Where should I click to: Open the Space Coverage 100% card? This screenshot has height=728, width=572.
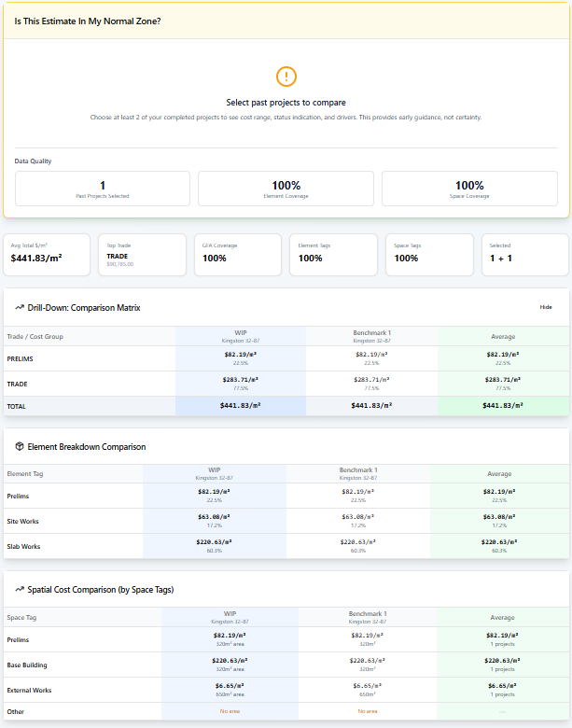(469, 189)
